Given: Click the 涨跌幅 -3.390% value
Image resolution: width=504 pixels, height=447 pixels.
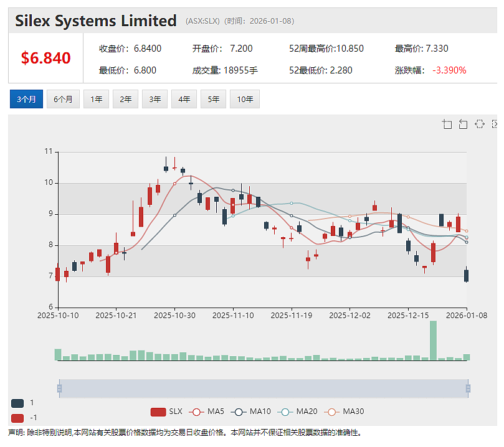Looking at the screenshot, I should [449, 70].
